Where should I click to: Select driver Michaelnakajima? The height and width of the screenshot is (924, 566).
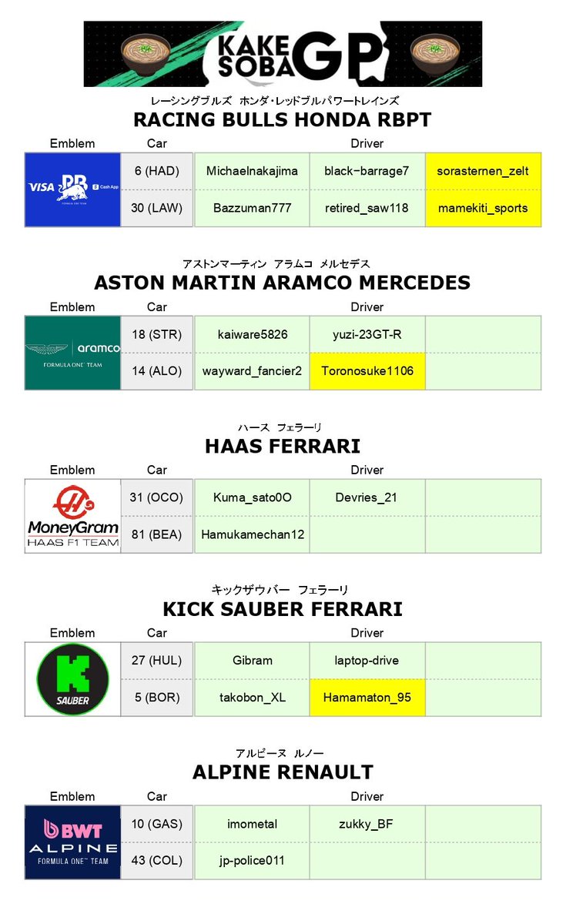[252, 171]
